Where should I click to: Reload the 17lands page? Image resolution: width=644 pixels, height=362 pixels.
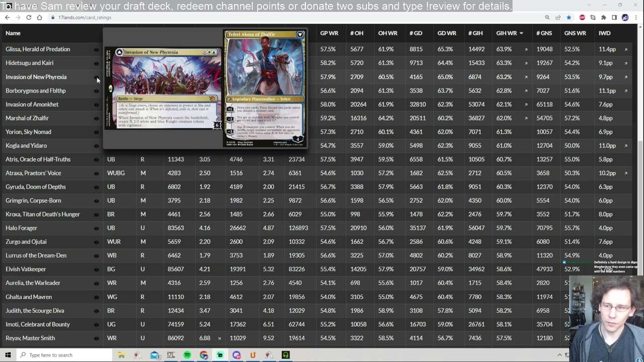[x=29, y=18]
